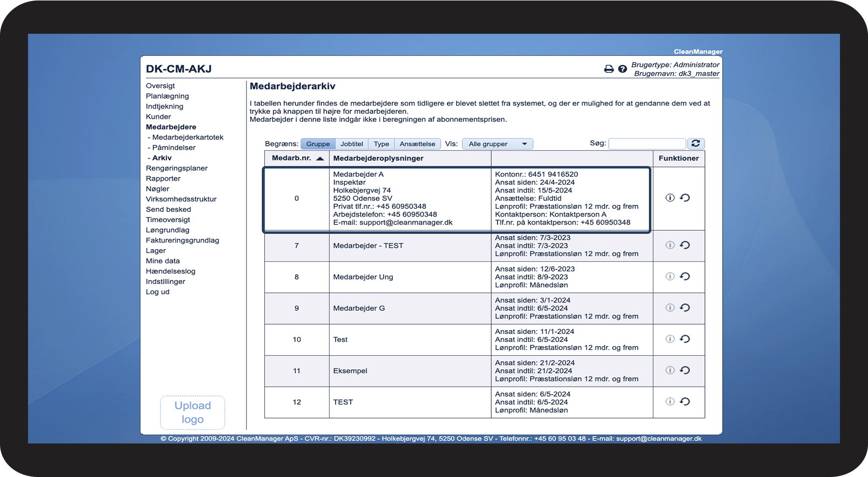Sort by Medarb.nr. column arrow
868x477 pixels.
(x=320, y=158)
